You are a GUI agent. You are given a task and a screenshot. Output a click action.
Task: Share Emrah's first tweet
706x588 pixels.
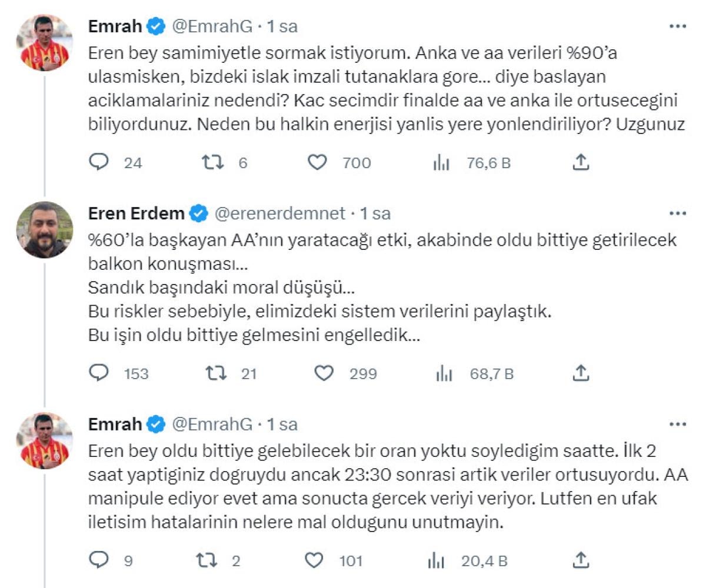pyautogui.click(x=581, y=162)
